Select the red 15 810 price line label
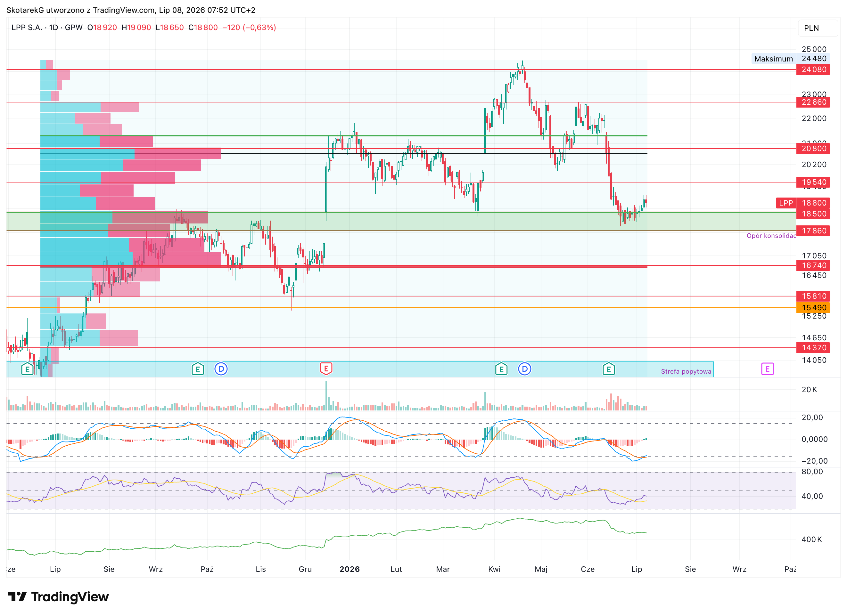847x616 pixels. pyautogui.click(x=813, y=296)
